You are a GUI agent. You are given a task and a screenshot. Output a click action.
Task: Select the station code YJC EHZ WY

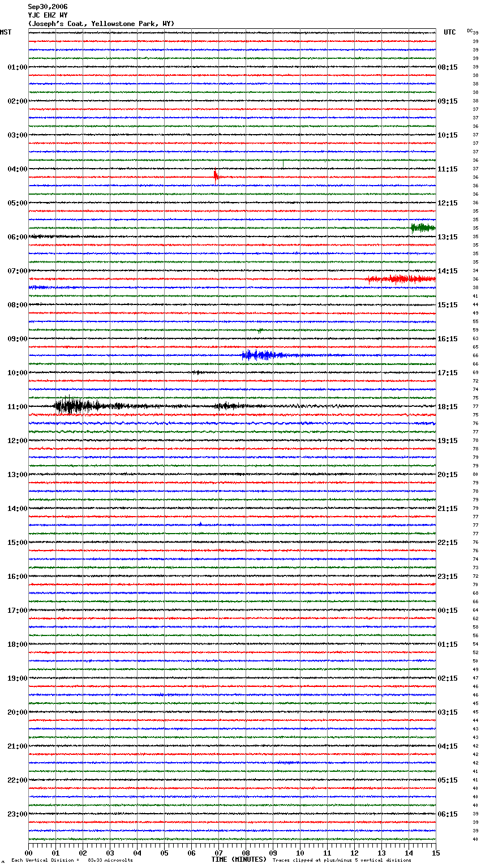click(x=48, y=15)
